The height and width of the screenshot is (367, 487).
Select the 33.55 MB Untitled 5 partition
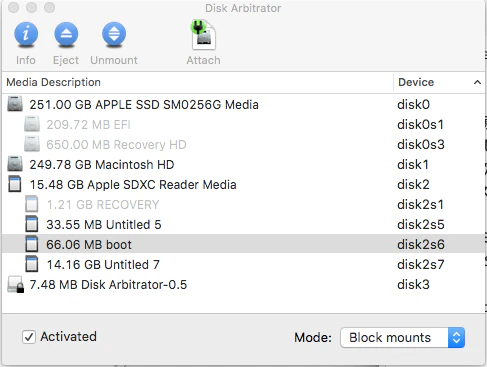[x=243, y=224]
